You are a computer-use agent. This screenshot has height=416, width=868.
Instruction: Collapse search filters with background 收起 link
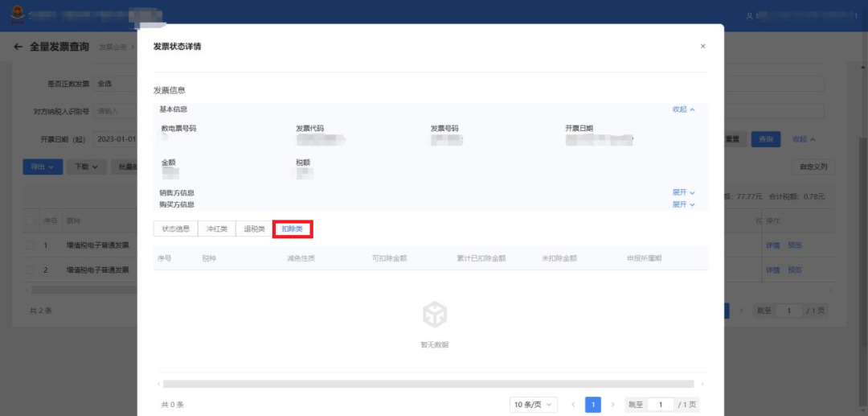804,139
